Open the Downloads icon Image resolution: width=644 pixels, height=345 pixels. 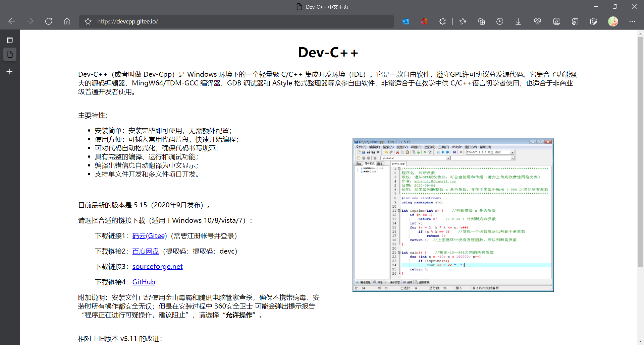[518, 21]
